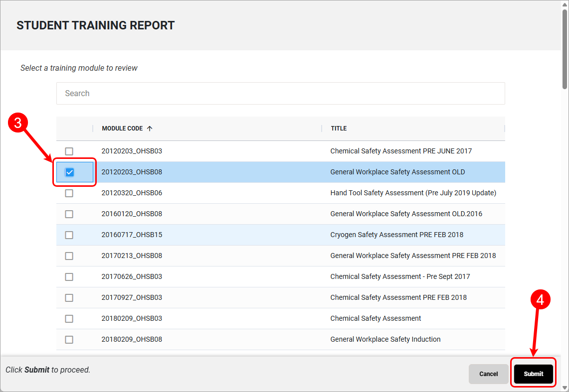Click module code 20180209_OHSB08
569x392 pixels.
click(132, 340)
